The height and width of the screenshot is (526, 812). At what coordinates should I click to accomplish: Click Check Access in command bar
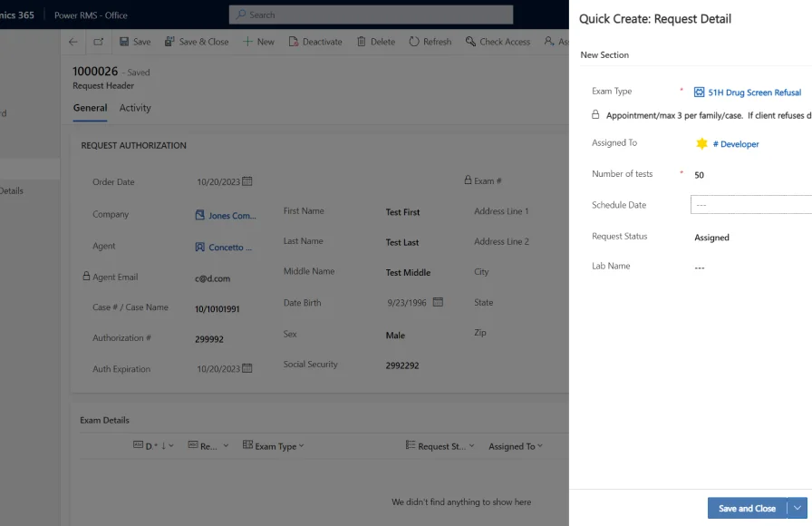498,42
